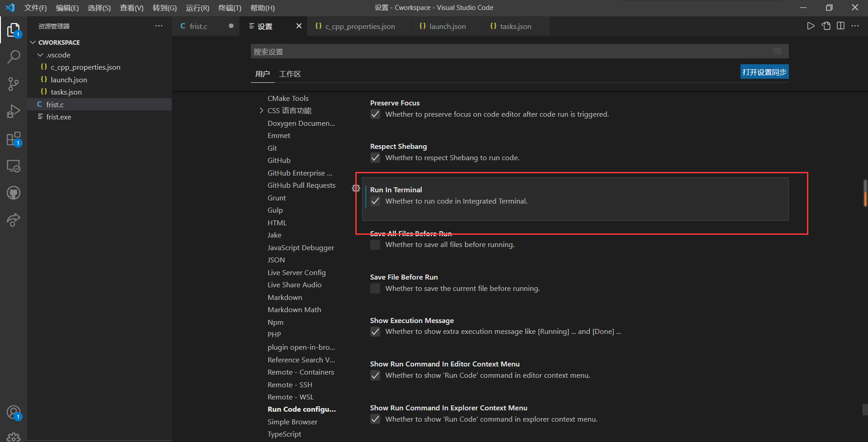Select 工作区 settings scope tab
Image resolution: width=868 pixels, height=442 pixels.
[290, 74]
